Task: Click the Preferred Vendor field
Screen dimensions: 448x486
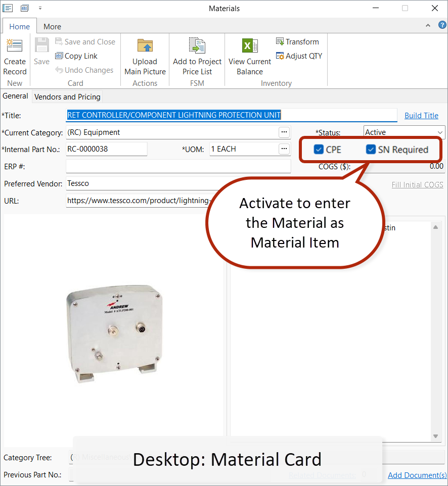Action: pyautogui.click(x=143, y=183)
